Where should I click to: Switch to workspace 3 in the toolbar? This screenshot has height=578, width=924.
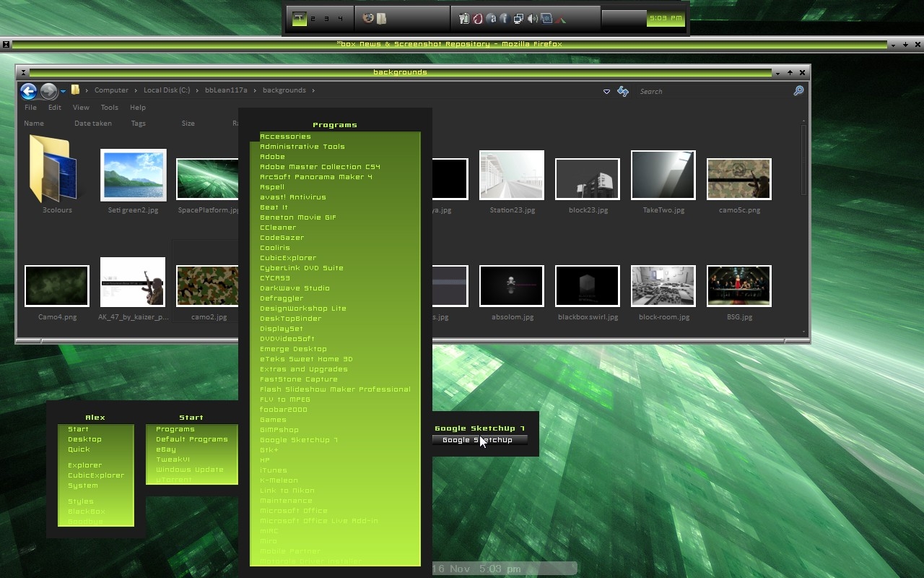point(326,19)
